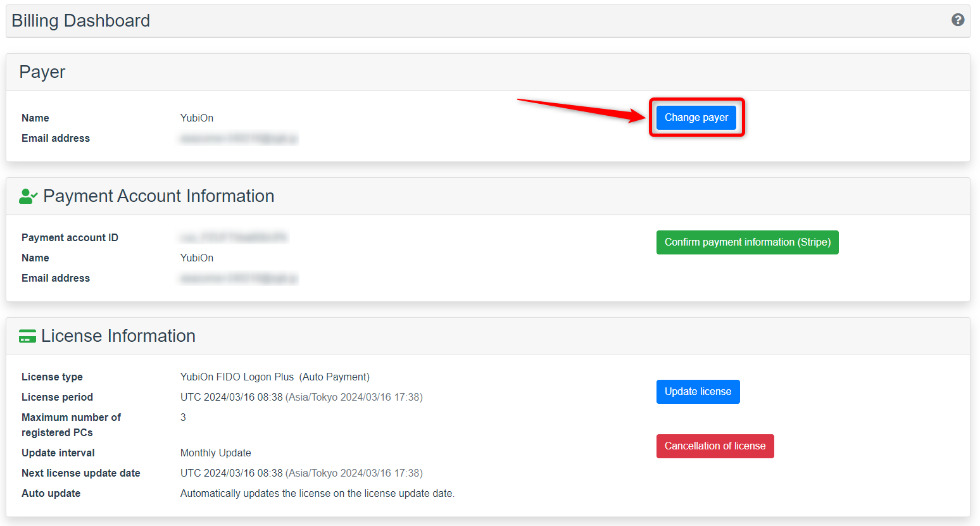
Task: Select the payer name value YubiOn
Action: [x=197, y=118]
